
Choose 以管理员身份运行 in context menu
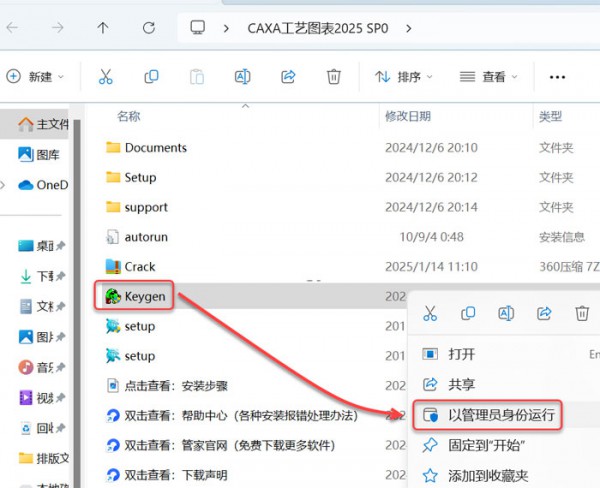488,415
